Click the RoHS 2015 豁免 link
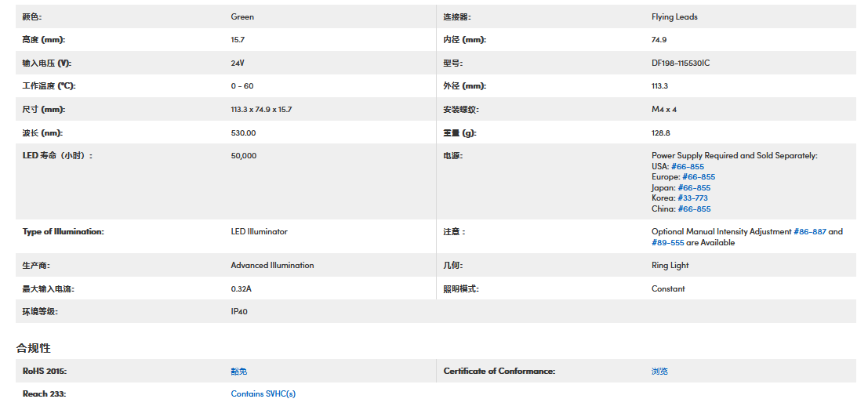The height and width of the screenshot is (417, 868). (239, 372)
